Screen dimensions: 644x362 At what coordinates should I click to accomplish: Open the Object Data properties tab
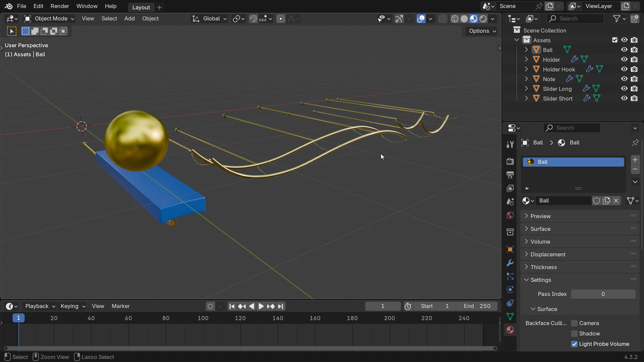pos(510,317)
